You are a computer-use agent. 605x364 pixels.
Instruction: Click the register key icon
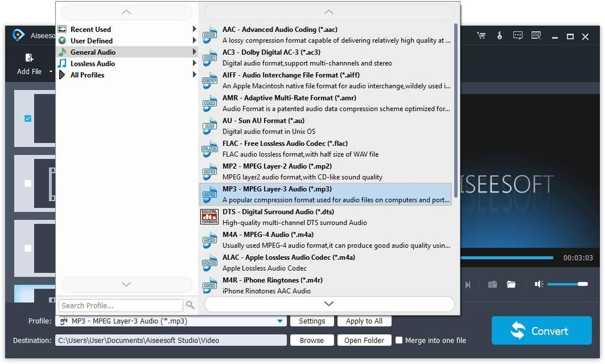tap(499, 35)
